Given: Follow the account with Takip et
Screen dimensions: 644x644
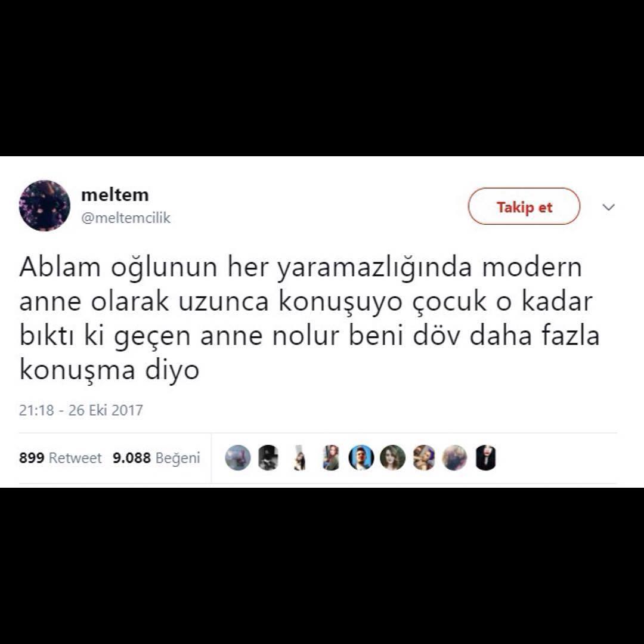Looking at the screenshot, I should (x=524, y=206).
